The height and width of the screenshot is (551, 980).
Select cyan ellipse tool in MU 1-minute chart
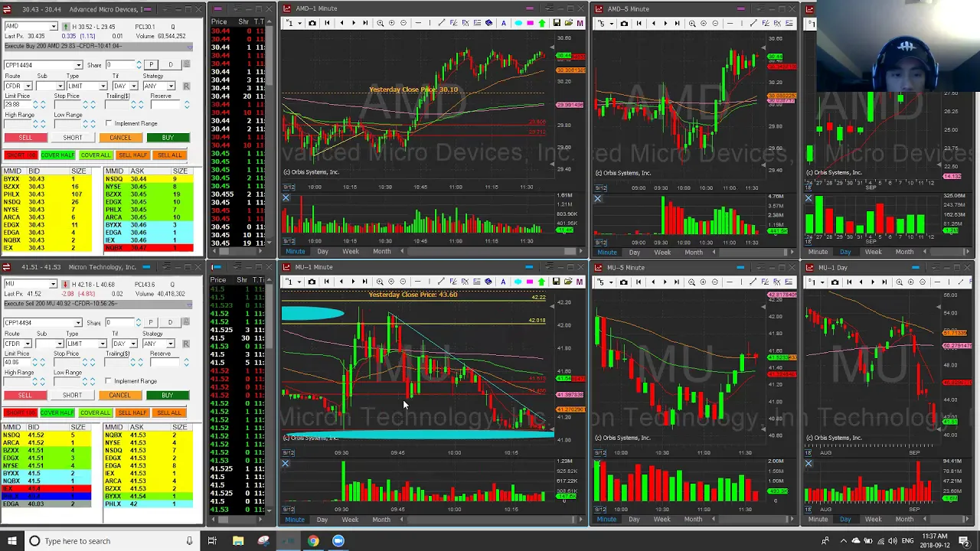pyautogui.click(x=518, y=282)
